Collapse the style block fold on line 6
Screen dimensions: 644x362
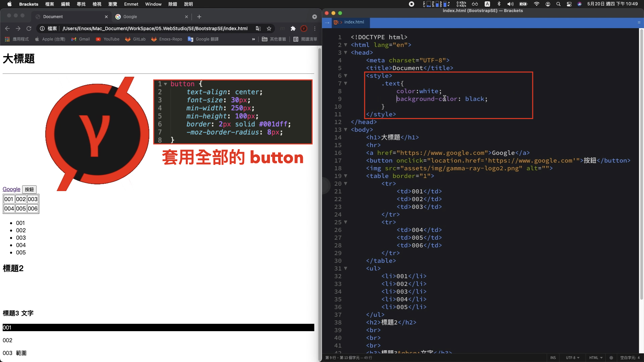[345, 76]
